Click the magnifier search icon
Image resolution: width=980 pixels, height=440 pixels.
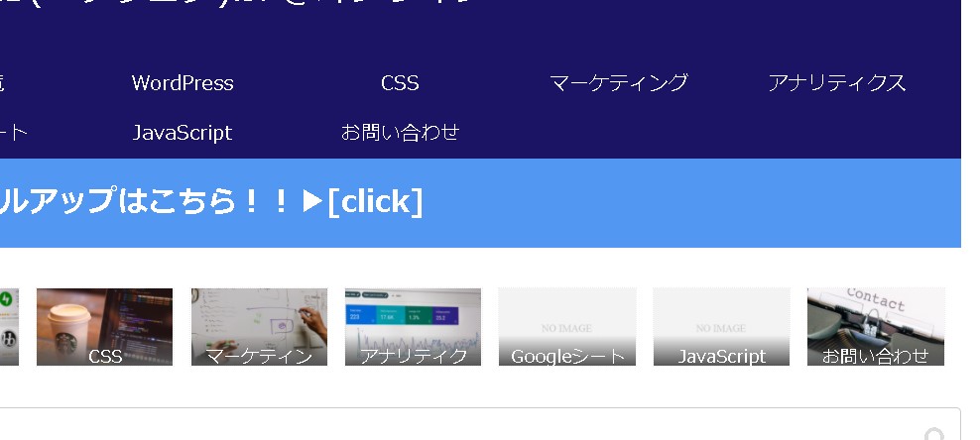click(x=934, y=434)
